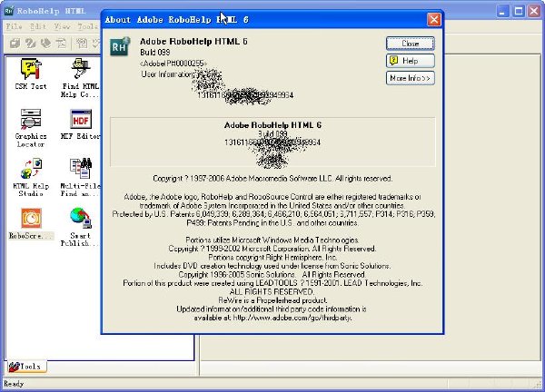Image resolution: width=545 pixels, height=392 pixels.
Task: Click the 1997-2006 Adobe copyright line
Action: (x=272, y=179)
